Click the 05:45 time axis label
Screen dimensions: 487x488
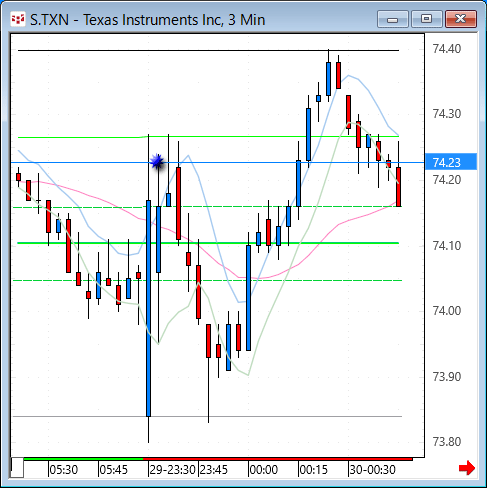click(x=114, y=470)
